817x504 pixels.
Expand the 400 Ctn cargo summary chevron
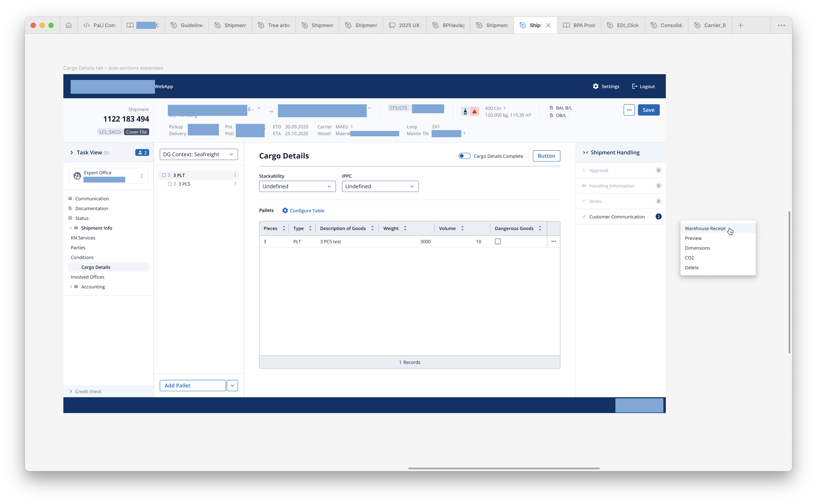pos(505,108)
